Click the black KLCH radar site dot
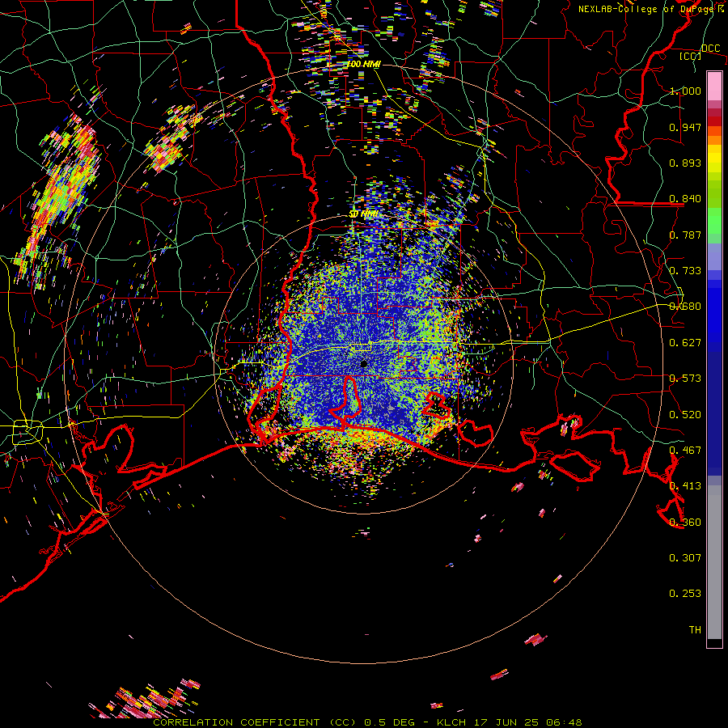The image size is (728, 728). [x=364, y=364]
